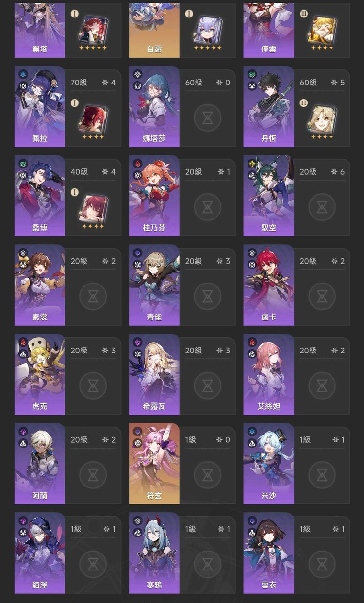Click the ice element icon on 米沙

(252, 431)
